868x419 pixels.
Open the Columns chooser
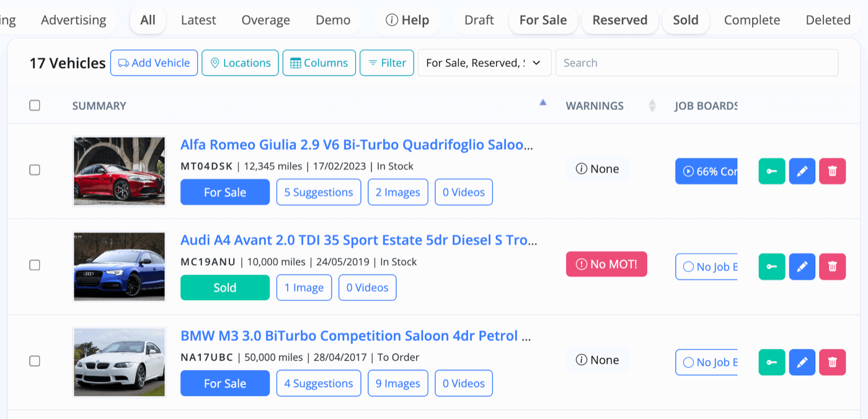pyautogui.click(x=319, y=63)
